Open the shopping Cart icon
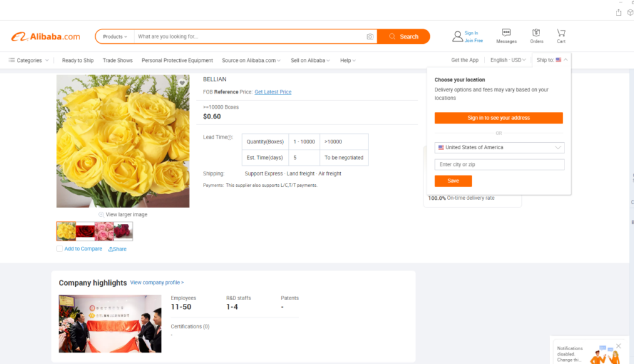634x364 pixels. click(x=561, y=33)
